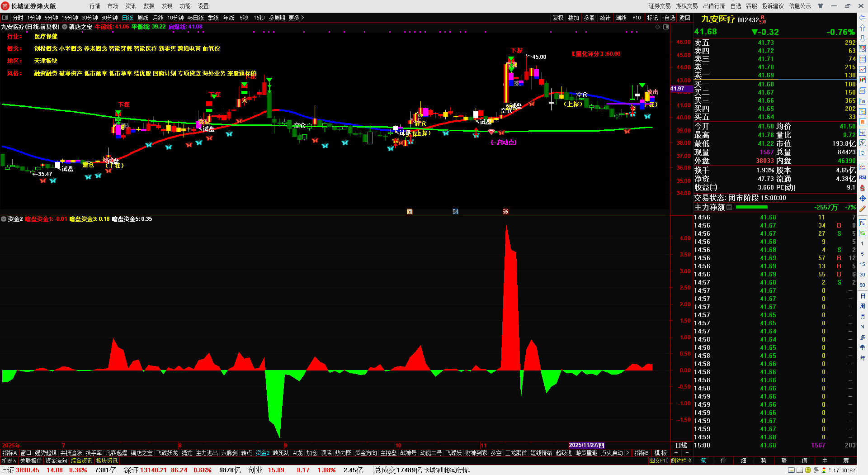The height and width of the screenshot is (475, 868).
Task: Toggle chart panel layout icon at top-right
Action: (x=666, y=27)
